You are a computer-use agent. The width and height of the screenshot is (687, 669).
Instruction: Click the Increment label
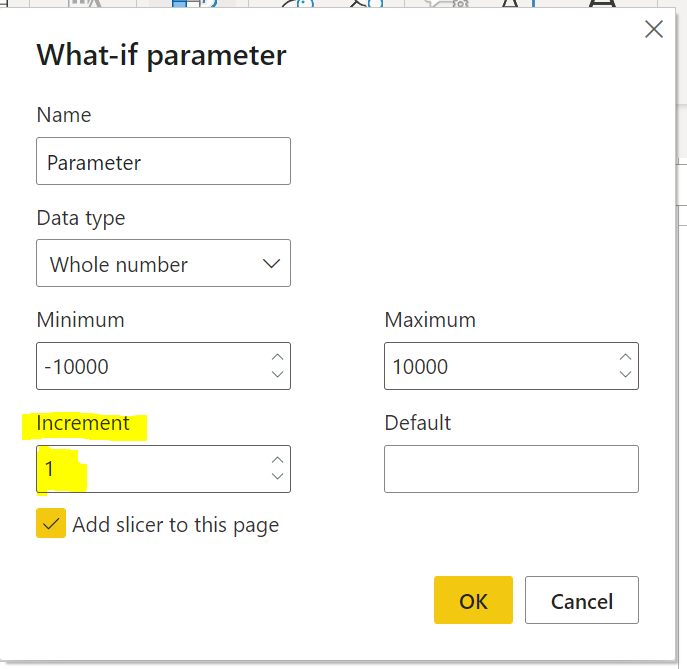pyautogui.click(x=83, y=423)
